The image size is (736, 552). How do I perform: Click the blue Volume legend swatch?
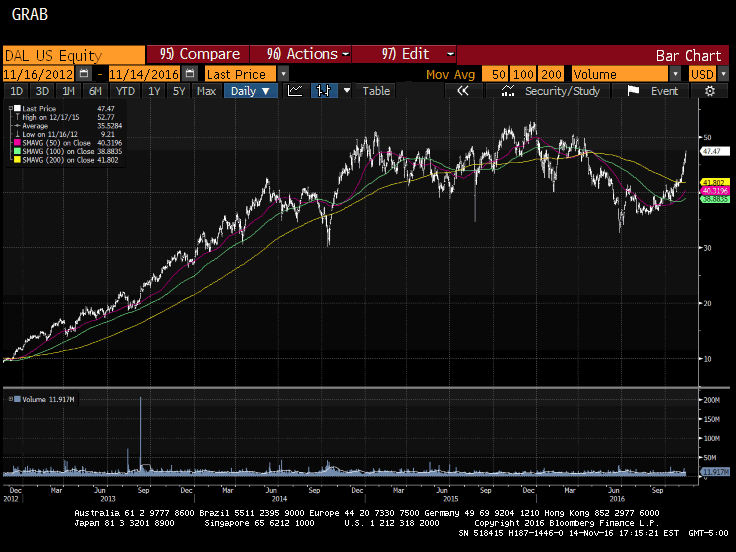coord(17,399)
